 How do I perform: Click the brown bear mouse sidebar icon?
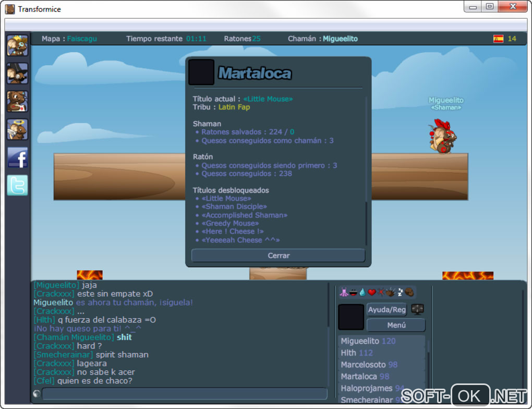17,102
